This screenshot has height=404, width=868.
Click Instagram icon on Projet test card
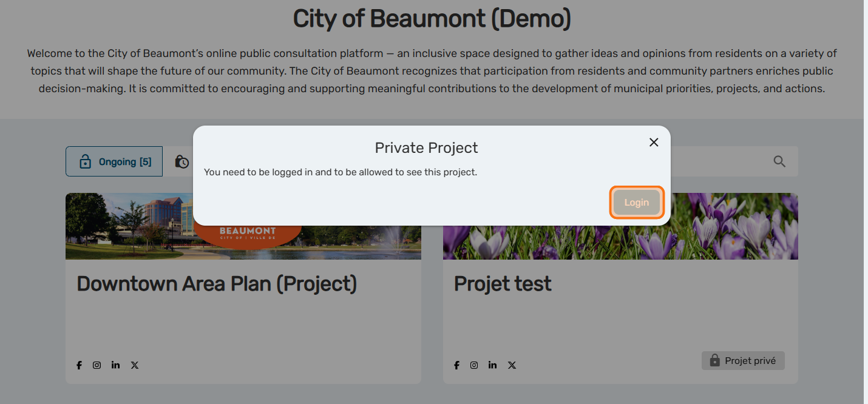pos(474,365)
